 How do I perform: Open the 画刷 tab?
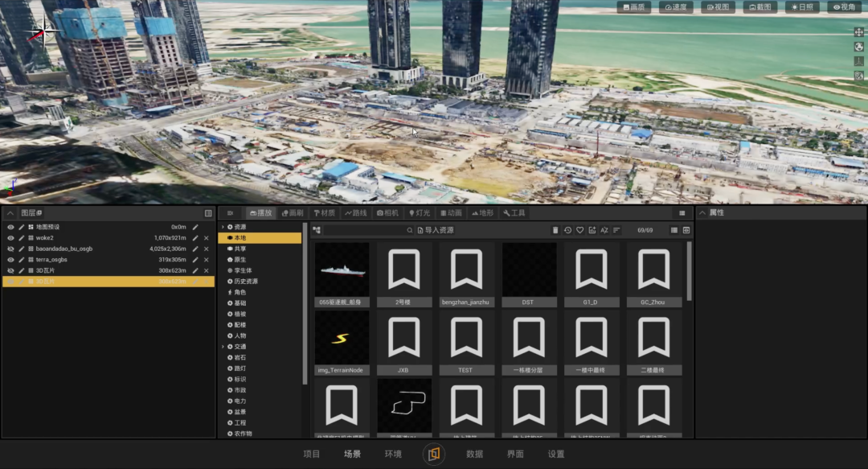(293, 213)
